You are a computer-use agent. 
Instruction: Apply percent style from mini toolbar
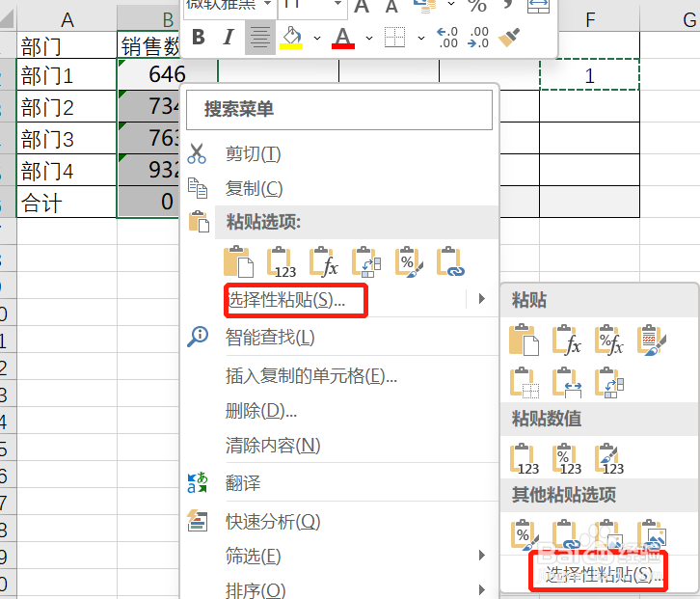click(x=476, y=6)
